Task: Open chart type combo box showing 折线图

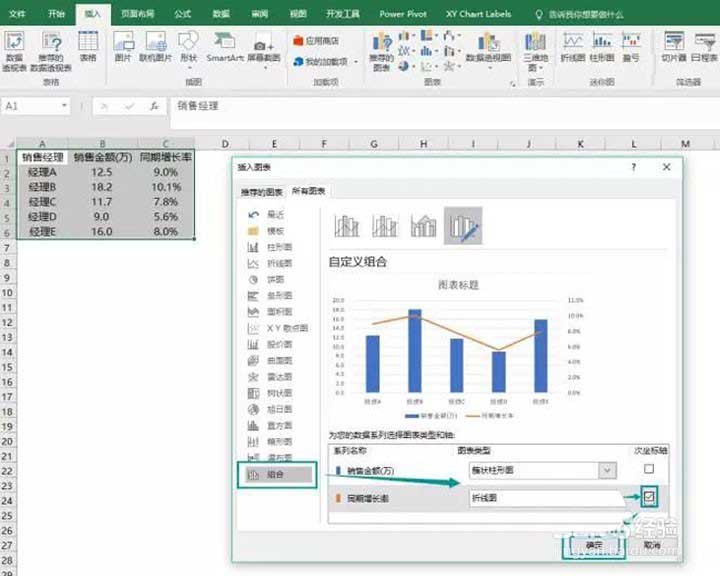Action: point(546,498)
